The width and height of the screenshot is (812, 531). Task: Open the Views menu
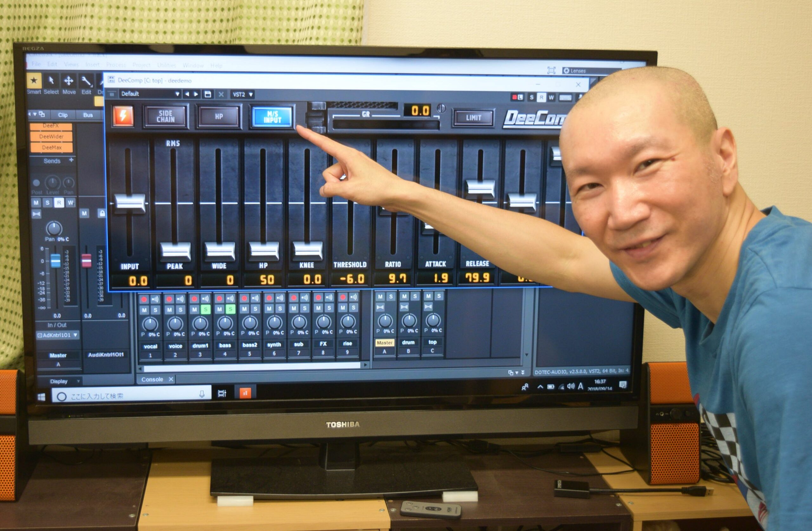[71, 64]
